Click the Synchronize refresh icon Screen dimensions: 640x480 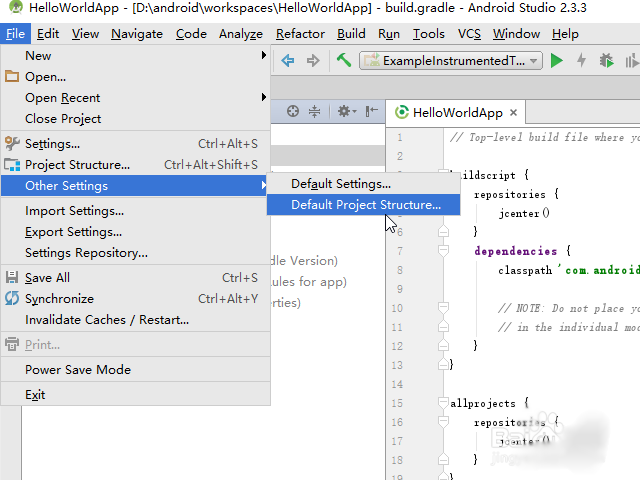click(12, 298)
